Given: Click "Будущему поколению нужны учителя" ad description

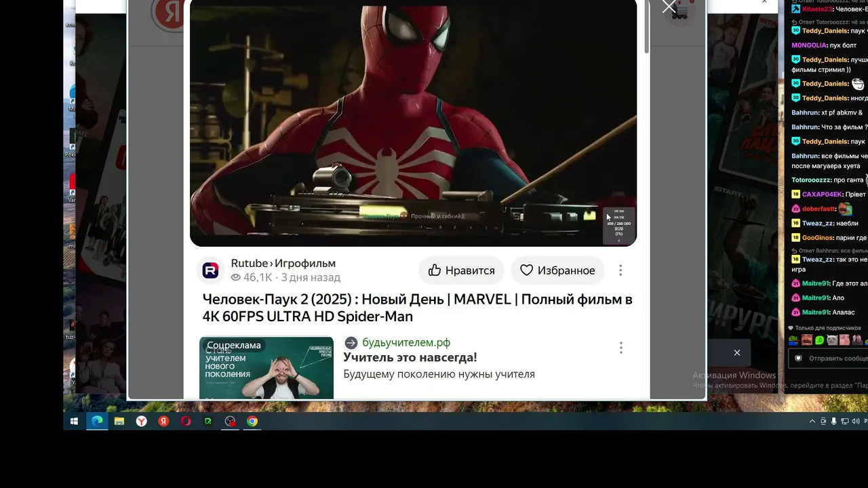Looking at the screenshot, I should (439, 374).
